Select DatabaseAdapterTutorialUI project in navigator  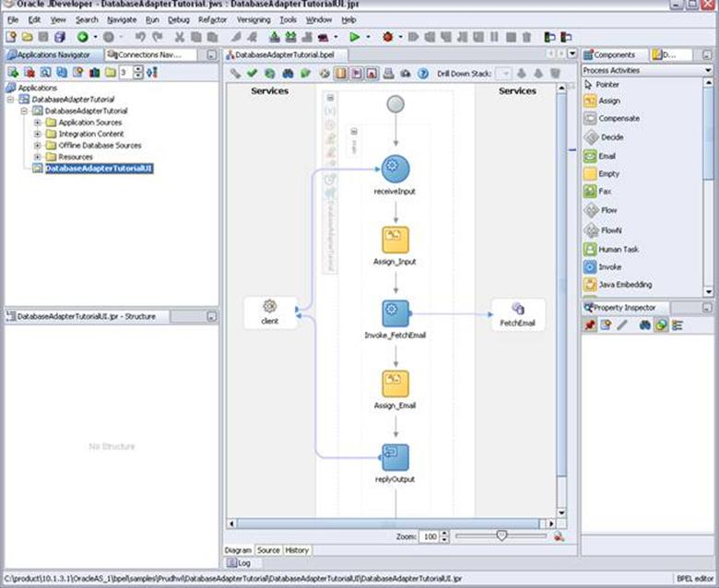click(x=99, y=168)
